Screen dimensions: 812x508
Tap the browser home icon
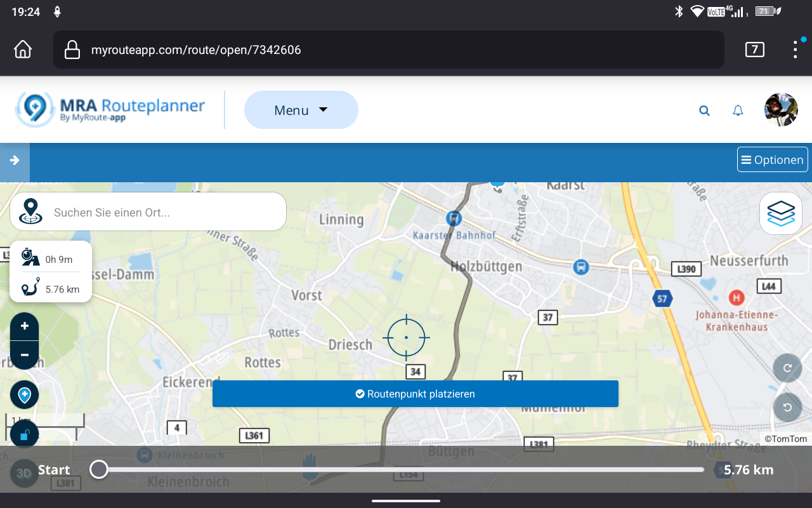click(23, 50)
